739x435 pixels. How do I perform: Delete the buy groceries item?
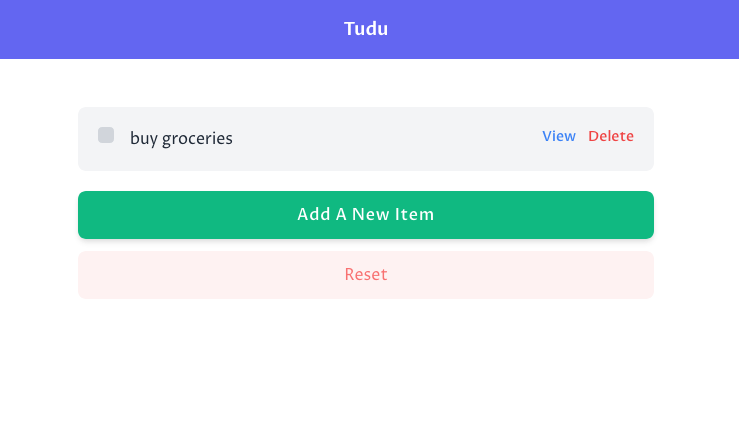pyautogui.click(x=611, y=136)
